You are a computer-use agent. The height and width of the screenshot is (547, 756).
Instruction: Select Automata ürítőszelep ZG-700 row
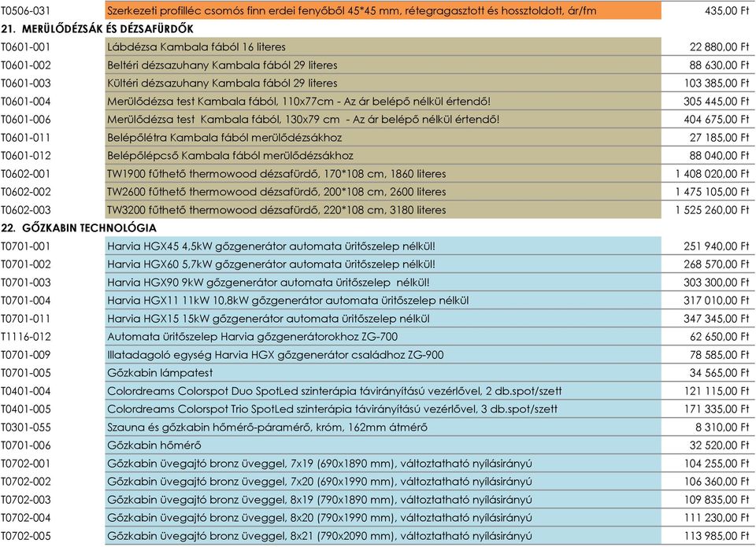coord(384,336)
